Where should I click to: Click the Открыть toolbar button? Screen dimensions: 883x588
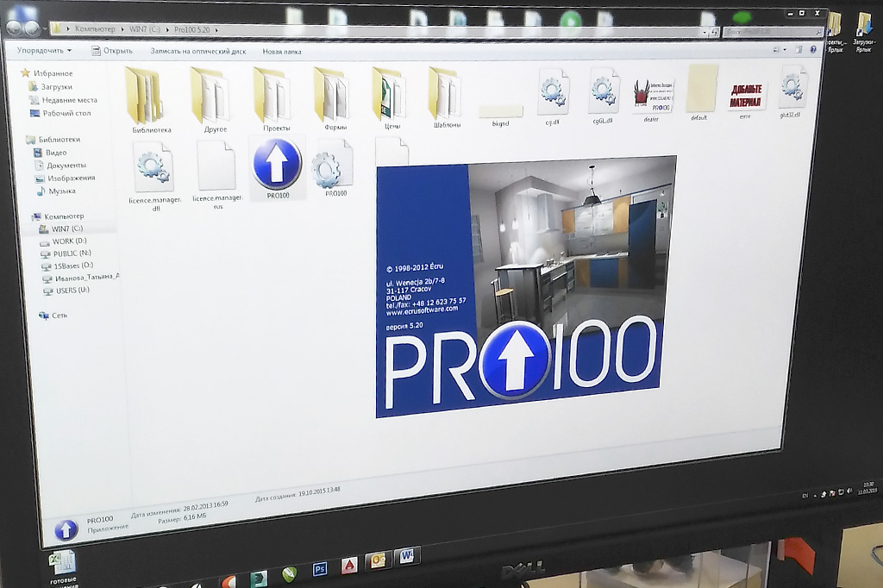click(112, 51)
